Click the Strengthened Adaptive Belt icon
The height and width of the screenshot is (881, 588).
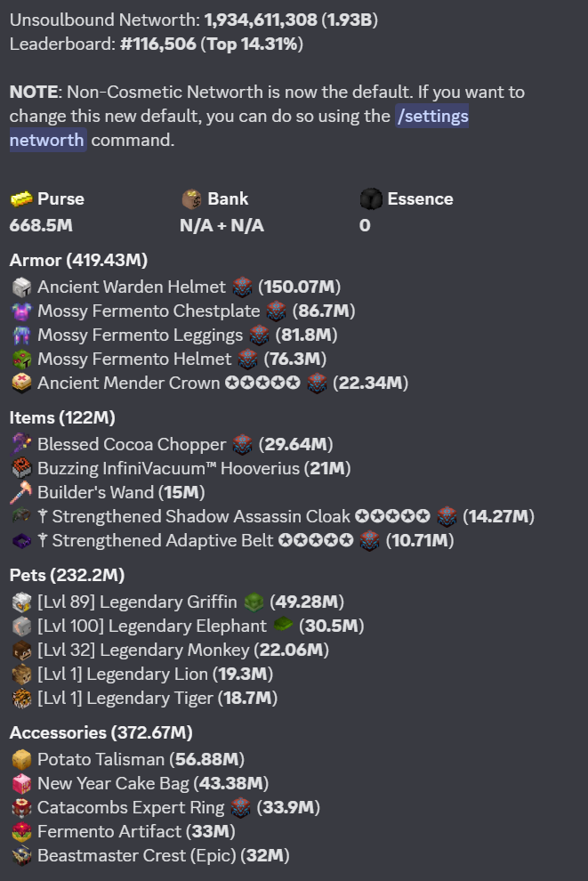pyautogui.click(x=21, y=540)
